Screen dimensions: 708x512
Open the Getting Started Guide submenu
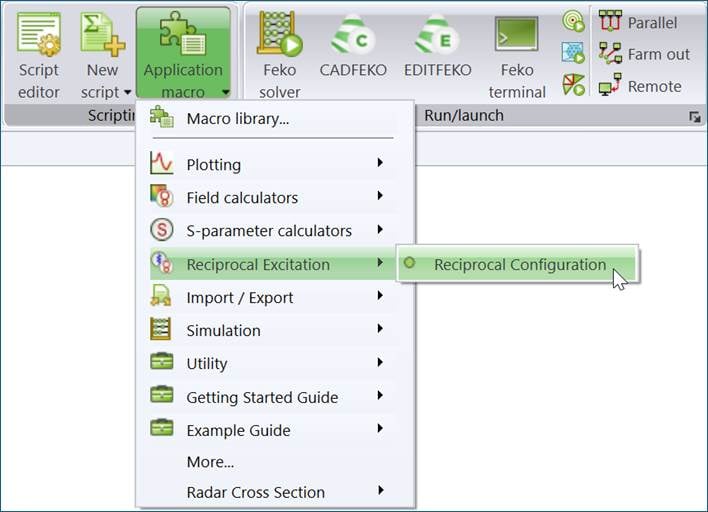[x=275, y=397]
